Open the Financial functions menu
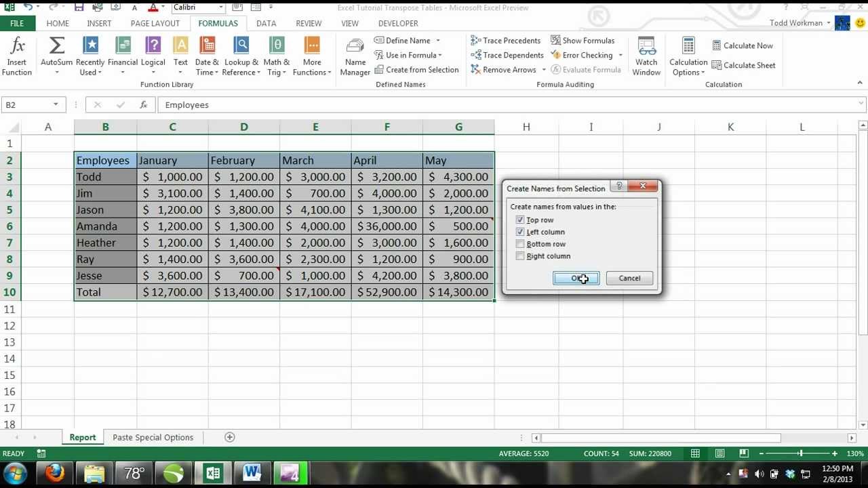This screenshot has width=868, height=488. 123,56
